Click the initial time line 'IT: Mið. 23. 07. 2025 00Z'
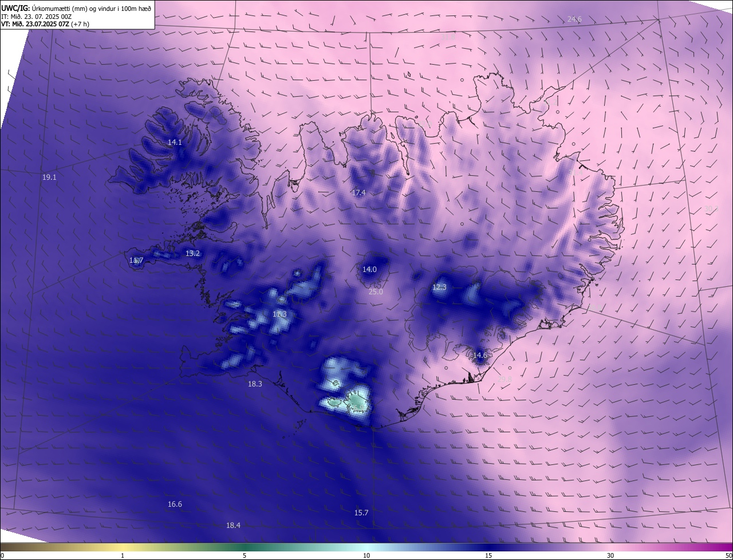733x560 pixels. pos(36,17)
